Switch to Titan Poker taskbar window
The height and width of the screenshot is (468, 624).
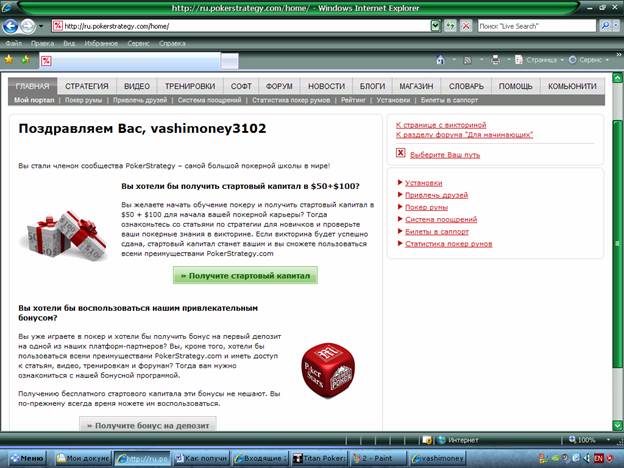coord(319,458)
